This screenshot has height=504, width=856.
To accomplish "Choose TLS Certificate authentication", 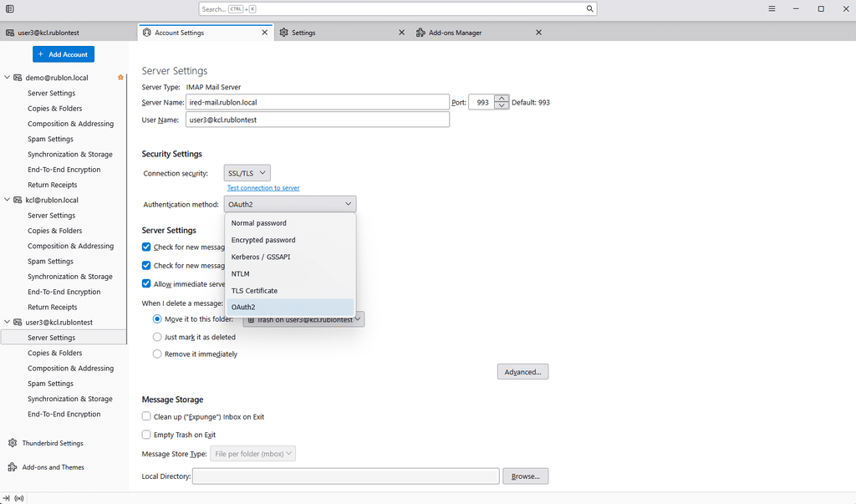I will [290, 291].
